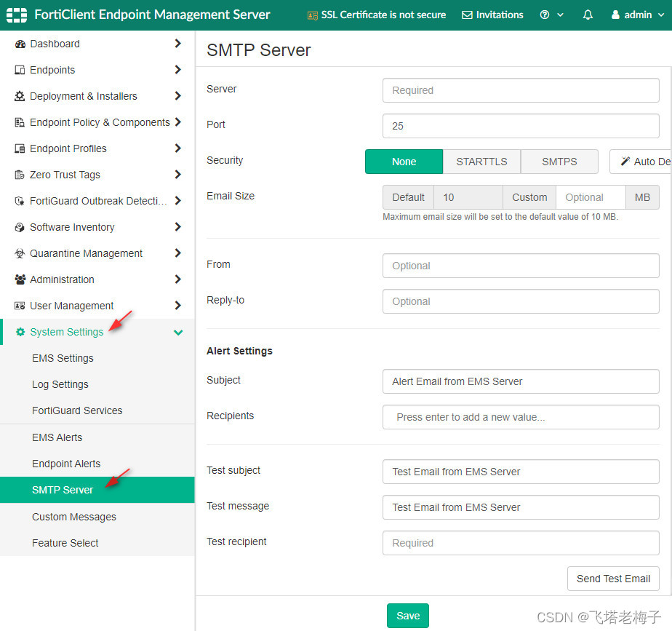Click the Zero Trust Tags icon

20,175
